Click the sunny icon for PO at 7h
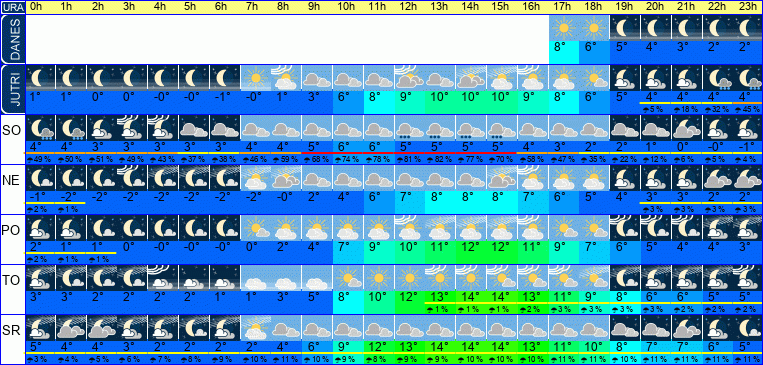This screenshot has width=763, height=365. click(x=255, y=228)
